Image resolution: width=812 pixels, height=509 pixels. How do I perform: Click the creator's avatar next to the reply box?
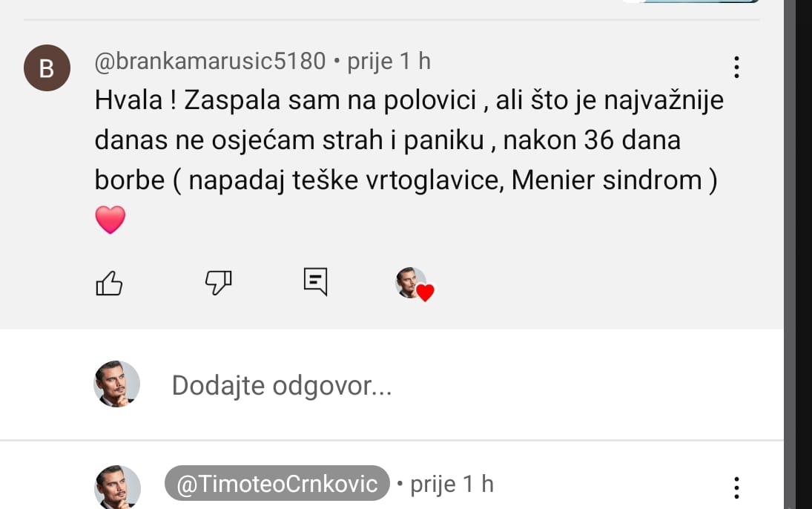click(x=116, y=384)
